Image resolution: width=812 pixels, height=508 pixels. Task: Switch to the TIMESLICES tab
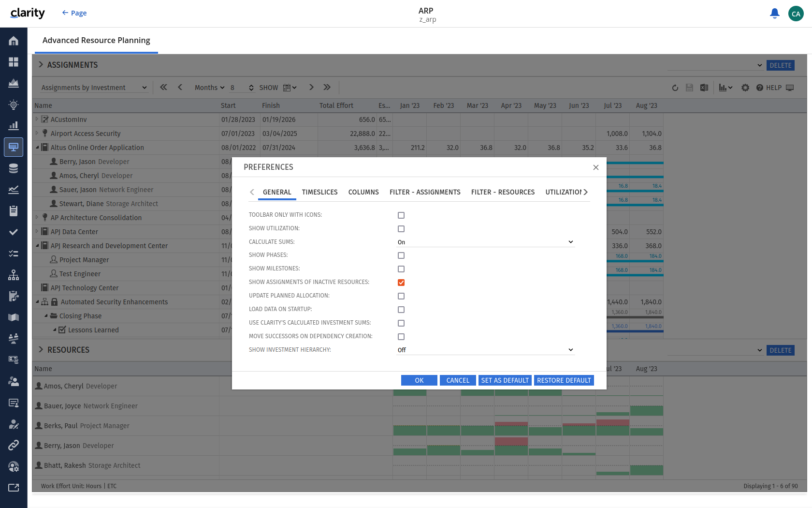pos(319,192)
